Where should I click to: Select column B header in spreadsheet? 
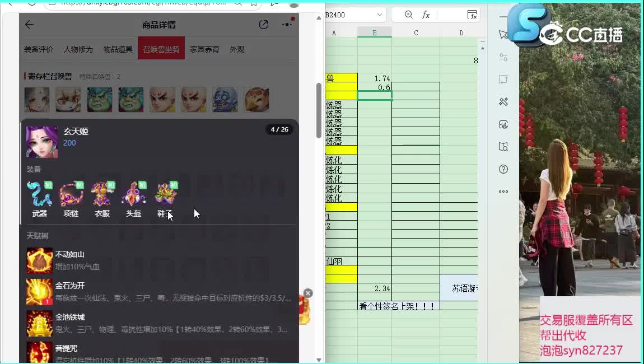click(375, 32)
